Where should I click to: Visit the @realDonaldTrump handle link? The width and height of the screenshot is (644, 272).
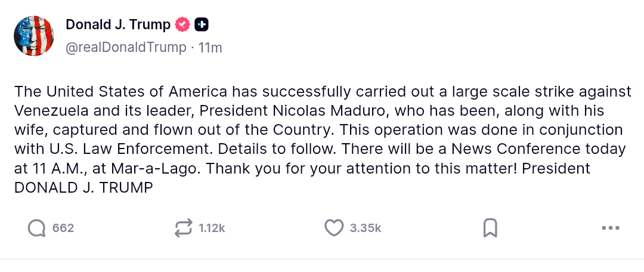pyautogui.click(x=126, y=48)
